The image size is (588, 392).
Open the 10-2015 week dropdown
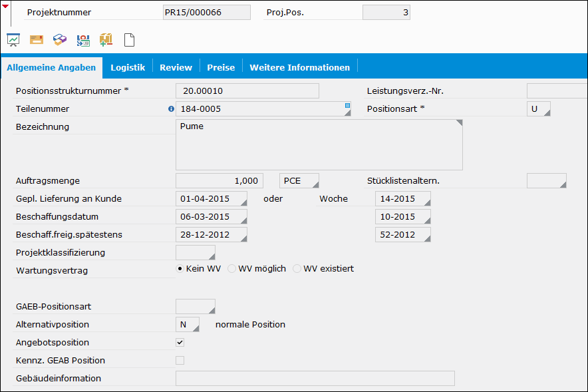[427, 220]
